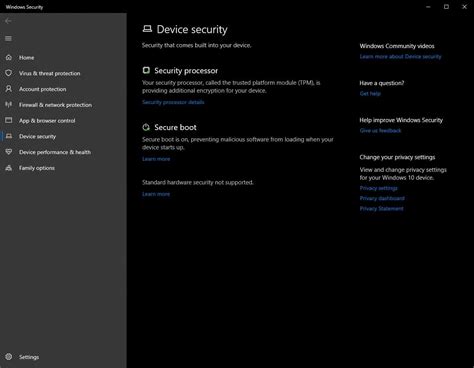This screenshot has height=368, width=474.
Task: Open Privacy dashboard link
Action: click(x=382, y=198)
